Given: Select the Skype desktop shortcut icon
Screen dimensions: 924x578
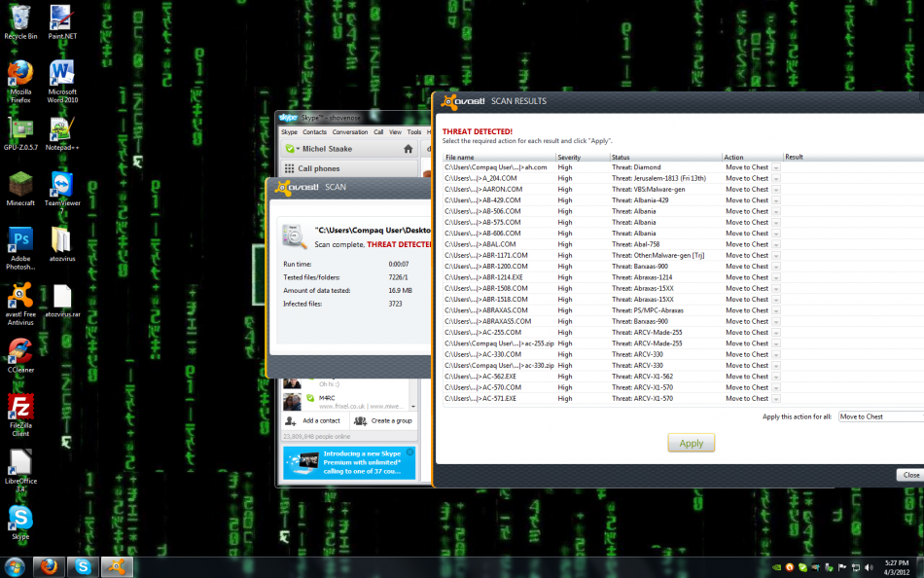Looking at the screenshot, I should (20, 523).
